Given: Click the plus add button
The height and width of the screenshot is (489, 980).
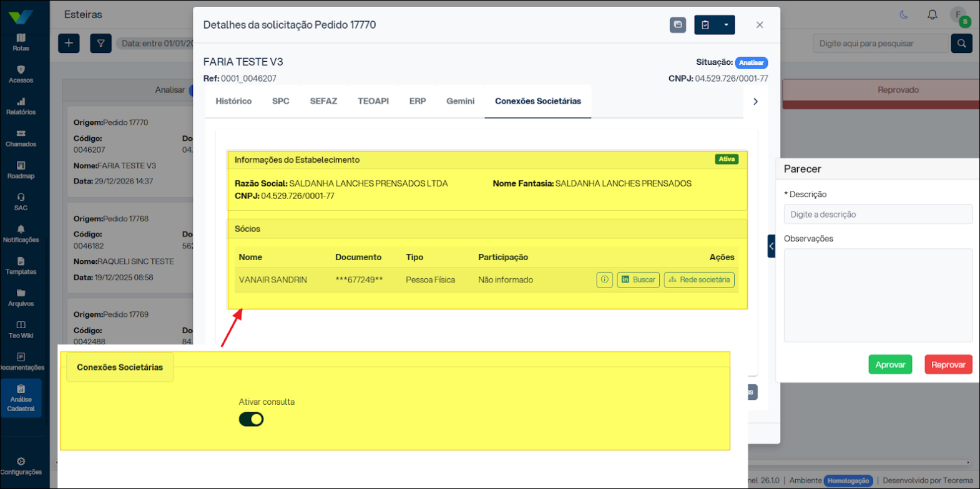Looking at the screenshot, I should tap(69, 43).
